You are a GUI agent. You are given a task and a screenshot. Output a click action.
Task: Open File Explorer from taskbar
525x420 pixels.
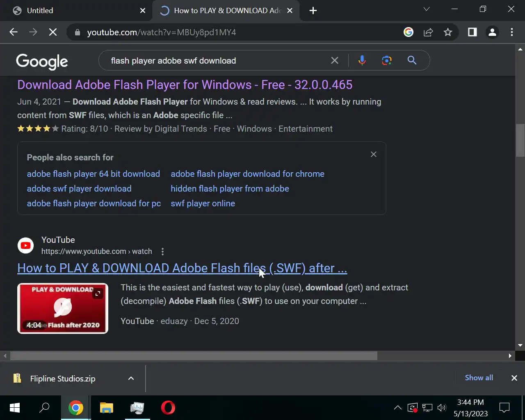106,408
